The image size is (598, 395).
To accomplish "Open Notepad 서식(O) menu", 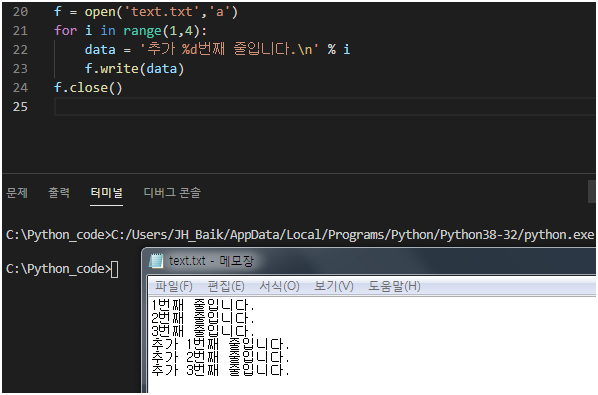I will pyautogui.click(x=279, y=286).
